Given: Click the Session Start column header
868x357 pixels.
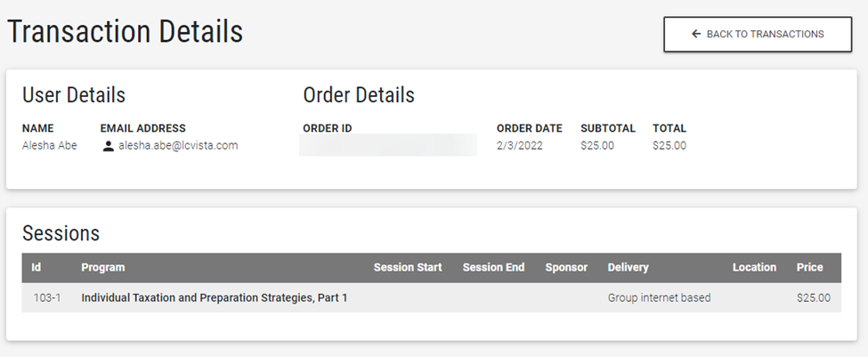Looking at the screenshot, I should tap(408, 267).
